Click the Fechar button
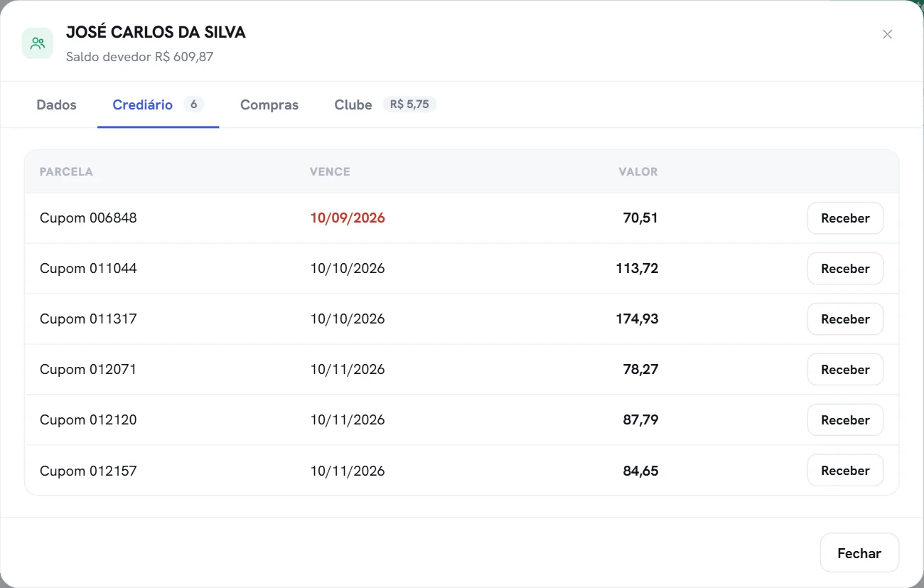The height and width of the screenshot is (588, 924). [859, 553]
